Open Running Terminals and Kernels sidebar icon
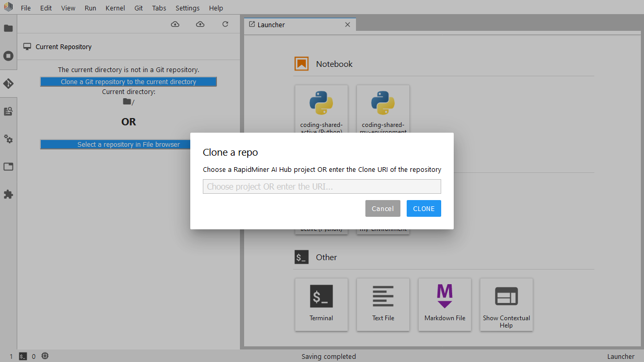 click(x=8, y=56)
